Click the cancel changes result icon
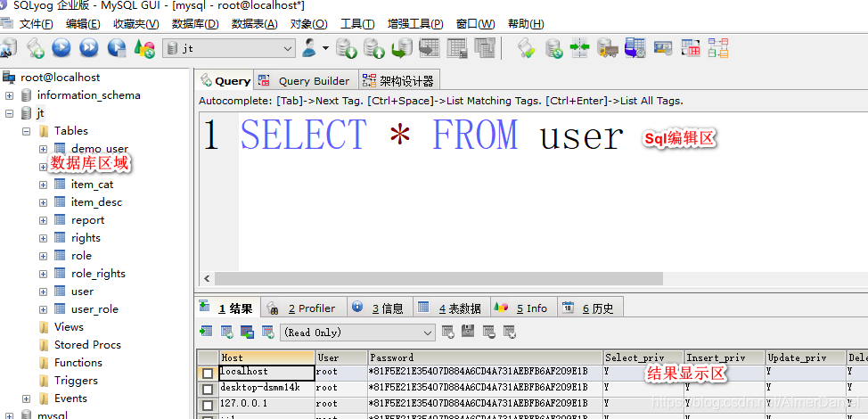Screen dimensions: 868x419 pos(509,333)
